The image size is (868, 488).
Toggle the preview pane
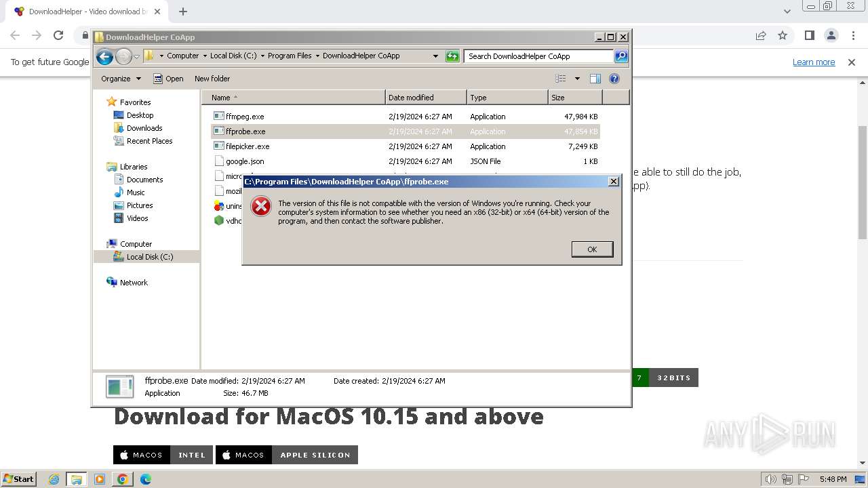[x=595, y=79]
